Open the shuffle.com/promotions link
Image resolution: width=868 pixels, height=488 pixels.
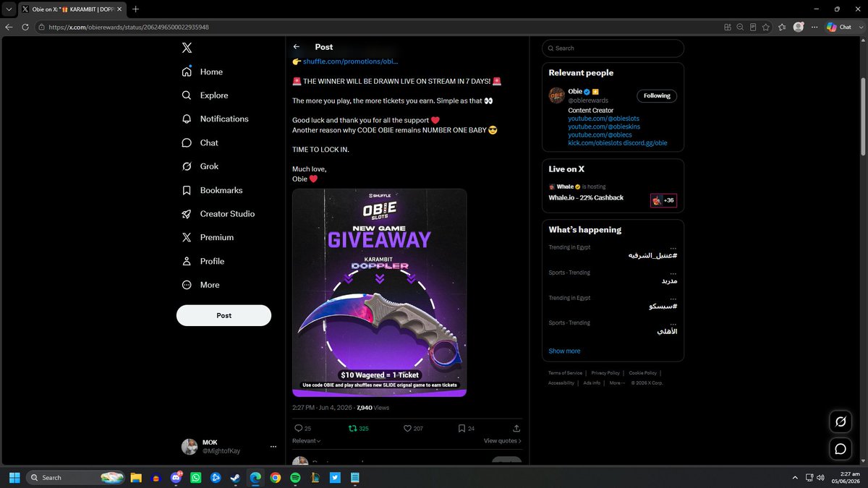click(350, 61)
